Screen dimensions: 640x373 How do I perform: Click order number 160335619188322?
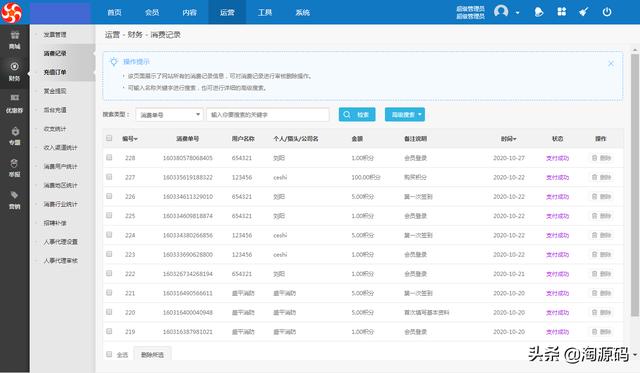pyautogui.click(x=187, y=177)
